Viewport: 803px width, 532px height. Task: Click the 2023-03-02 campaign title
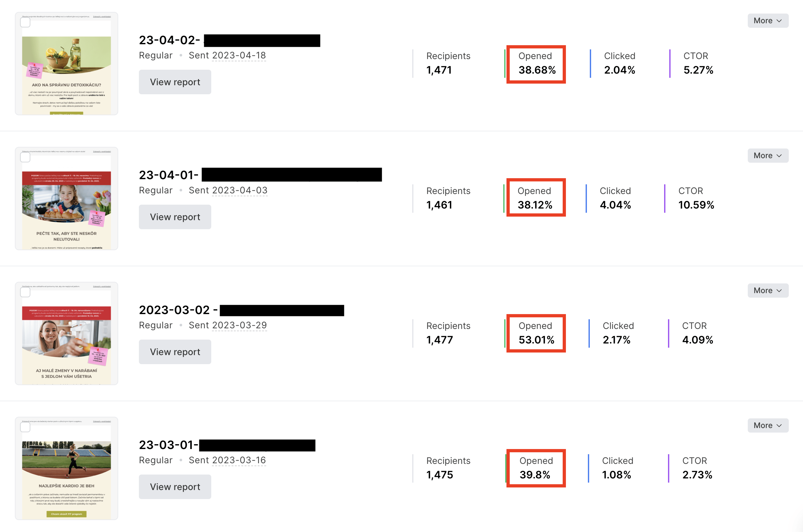point(174,310)
